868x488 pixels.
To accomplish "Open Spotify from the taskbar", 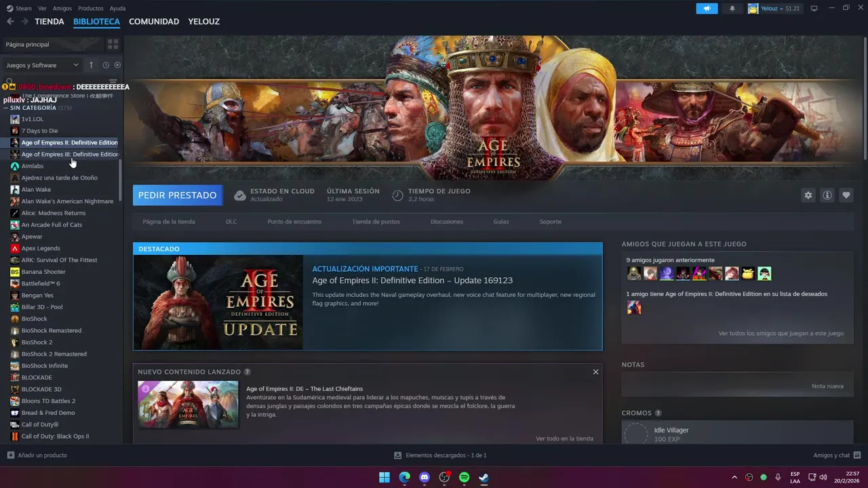I will point(464,477).
